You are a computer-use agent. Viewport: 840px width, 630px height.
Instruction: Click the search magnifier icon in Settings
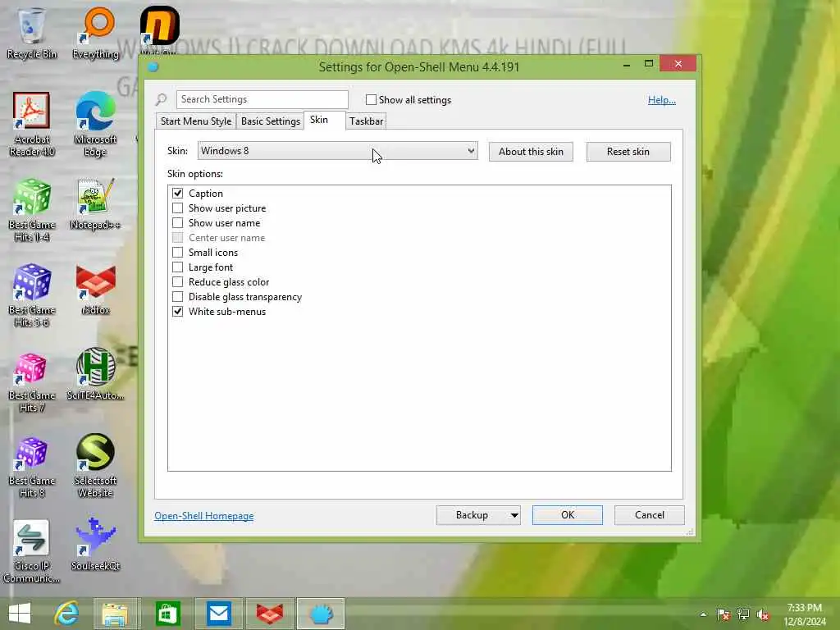(162, 99)
